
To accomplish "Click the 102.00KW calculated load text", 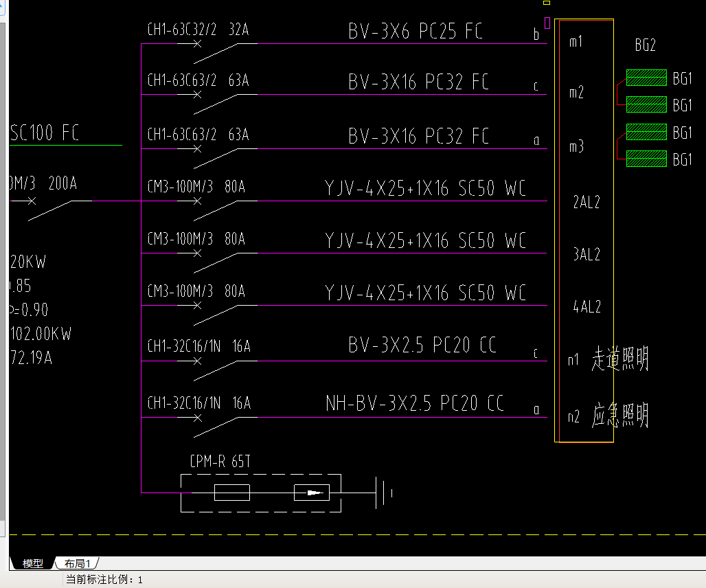I will click(41, 334).
